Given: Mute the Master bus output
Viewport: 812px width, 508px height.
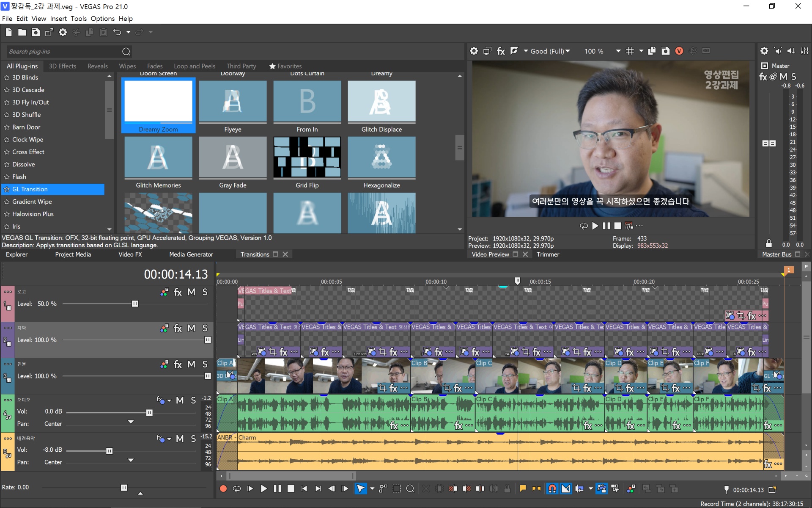Looking at the screenshot, I should tap(783, 77).
